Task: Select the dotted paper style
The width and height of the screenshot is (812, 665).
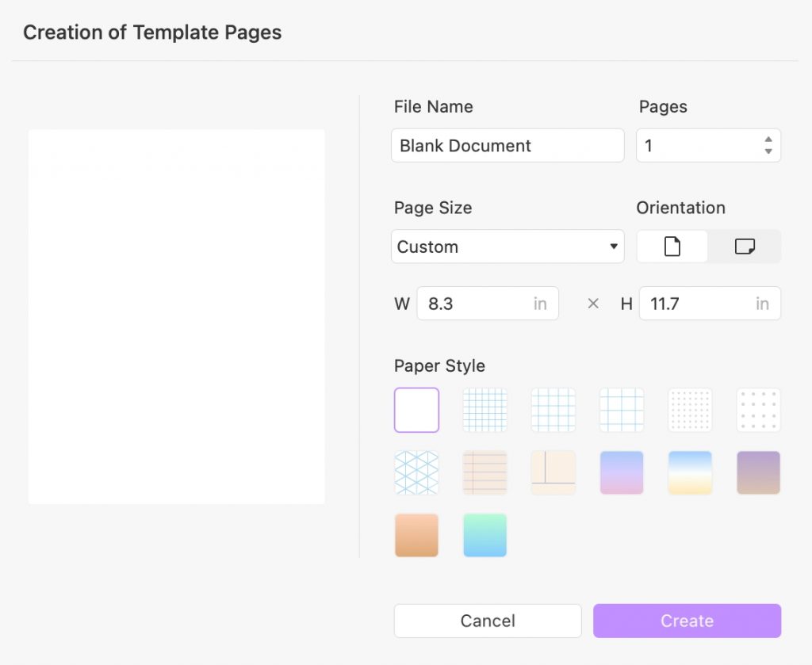Action: coord(689,410)
